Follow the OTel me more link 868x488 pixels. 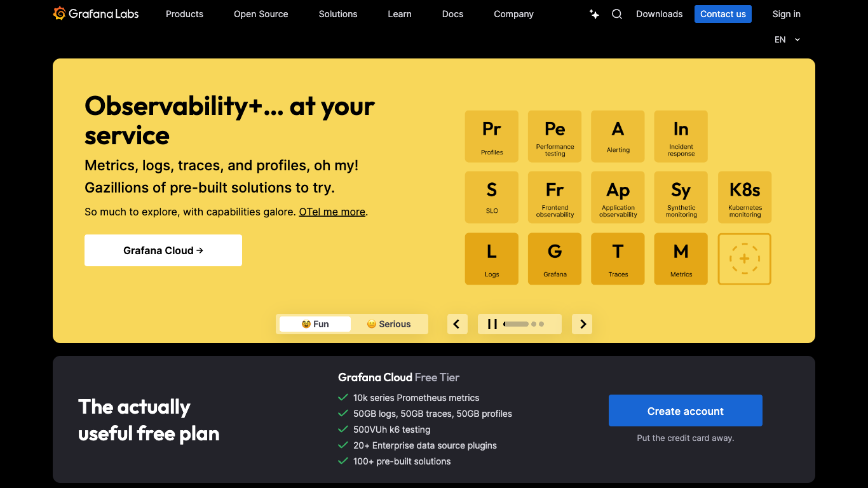[x=332, y=212]
